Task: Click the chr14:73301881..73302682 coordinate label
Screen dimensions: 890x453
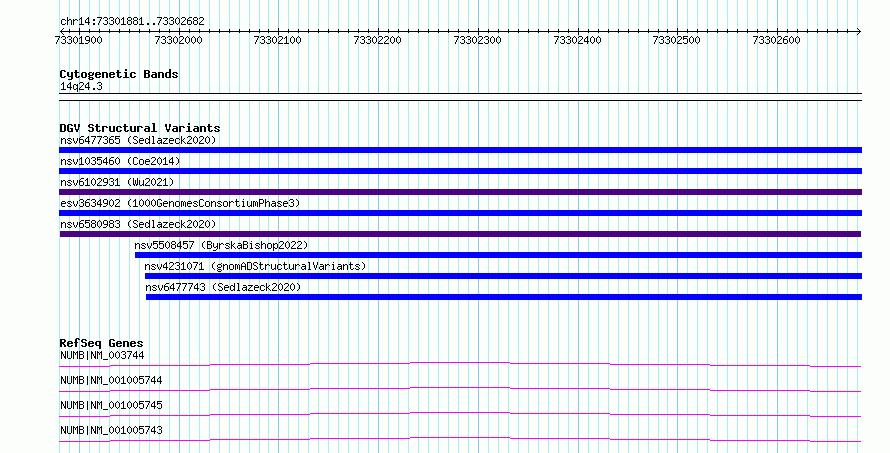Action: point(132,22)
